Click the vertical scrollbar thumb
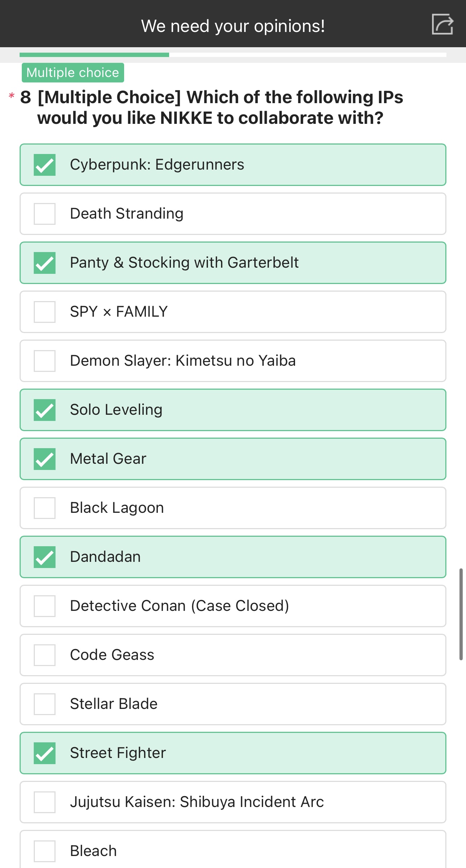The width and height of the screenshot is (466, 868). tap(461, 614)
